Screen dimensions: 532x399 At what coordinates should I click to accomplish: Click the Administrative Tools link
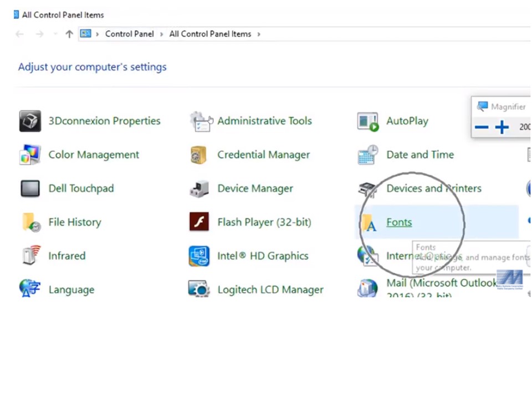coord(265,121)
